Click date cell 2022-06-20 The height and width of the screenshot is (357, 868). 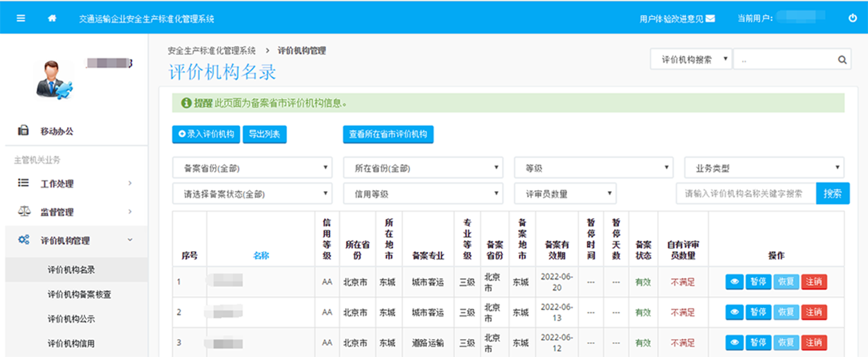coord(556,282)
